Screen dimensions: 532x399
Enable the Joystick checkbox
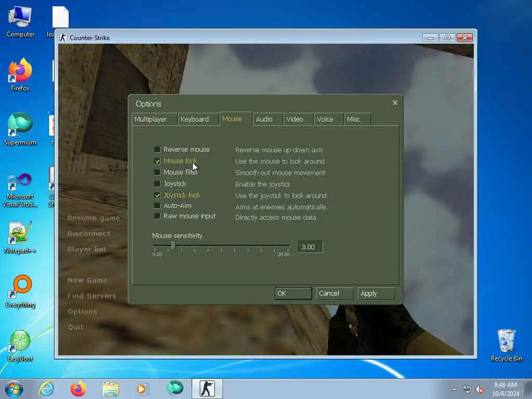pos(157,183)
